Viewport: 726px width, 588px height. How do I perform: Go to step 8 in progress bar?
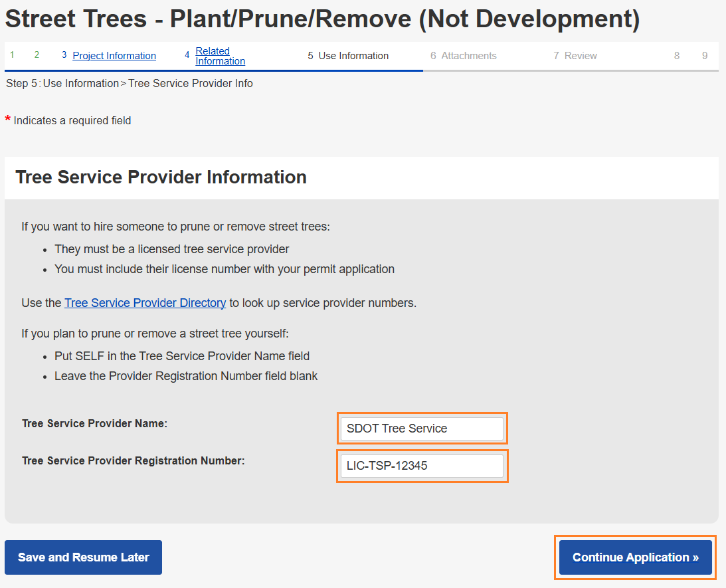(x=677, y=56)
